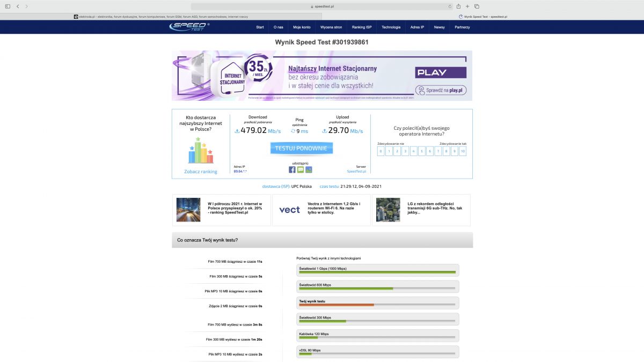
Task: Open the O nas menu item
Action: pos(278,27)
